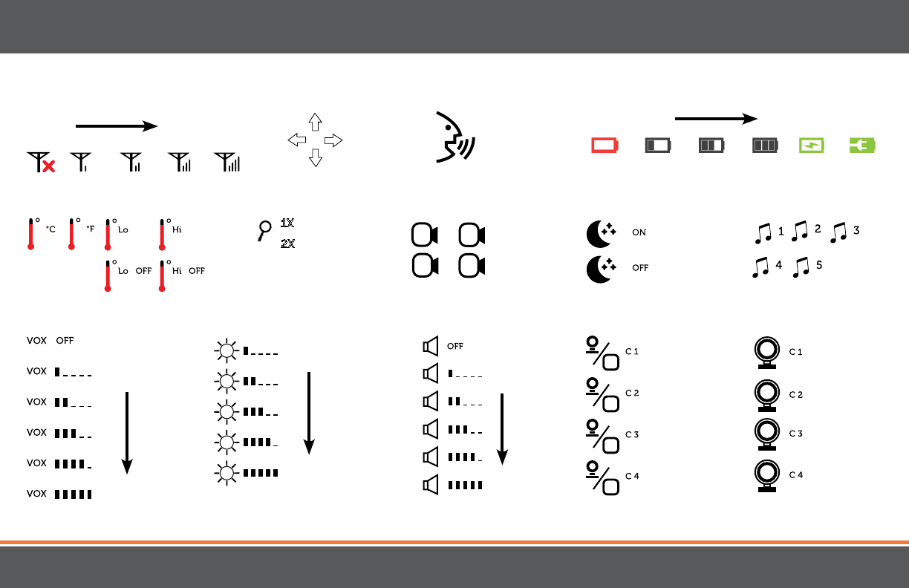Choose music note 5 melody
Image resolution: width=909 pixels, height=588 pixels.
coord(807,267)
